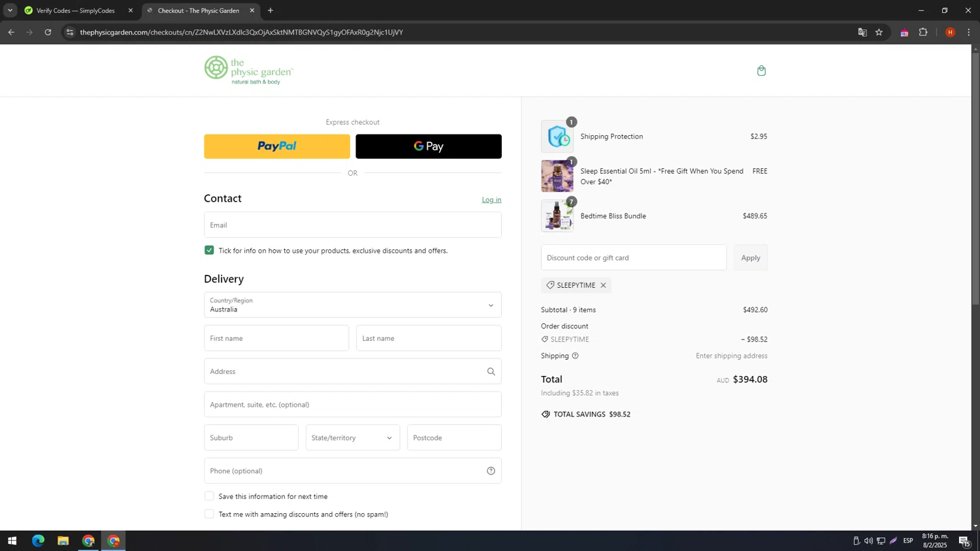Click the taskbar clock showing 8:16 p. m.

point(935,541)
